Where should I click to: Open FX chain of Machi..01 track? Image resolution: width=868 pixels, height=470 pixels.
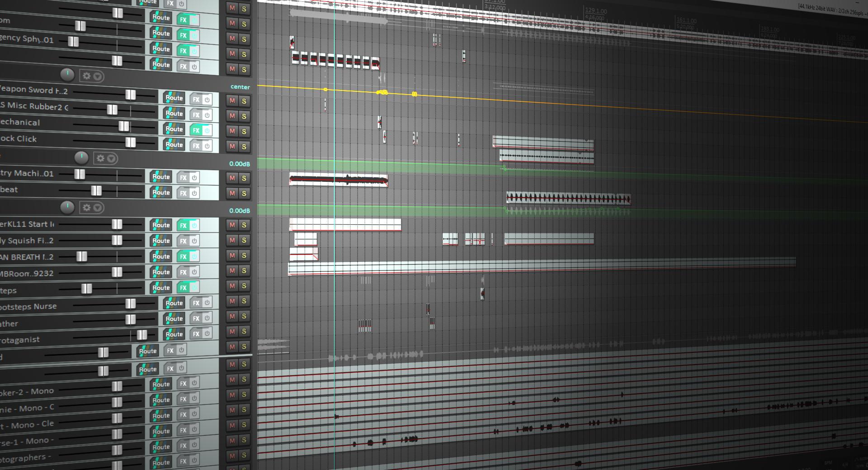183,177
